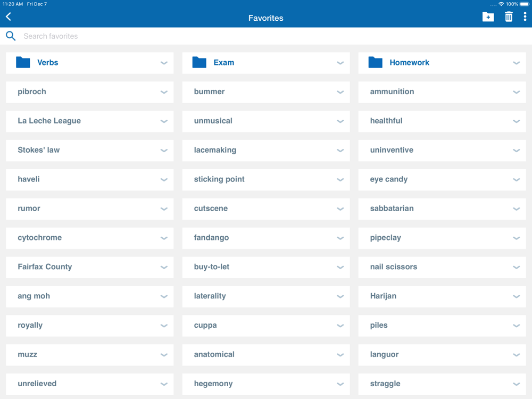
Task: Tap the Wi-Fi status icon
Action: coord(501,4)
